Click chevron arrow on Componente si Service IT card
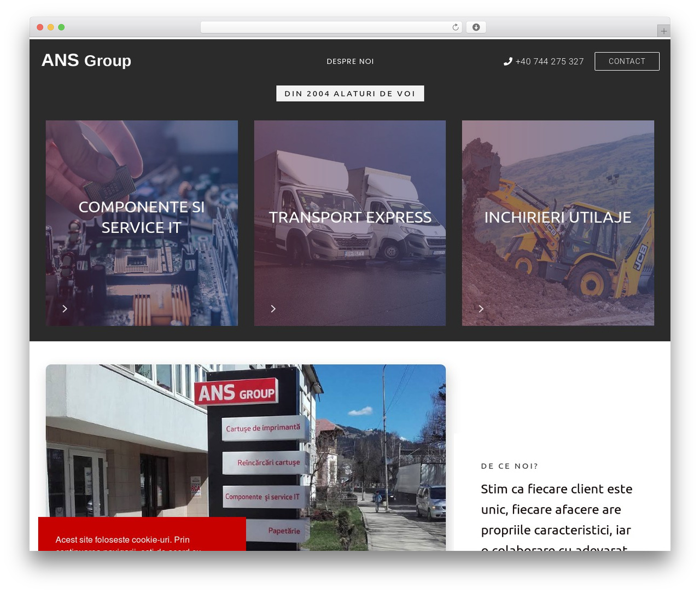The height and width of the screenshot is (593, 700). point(65,309)
